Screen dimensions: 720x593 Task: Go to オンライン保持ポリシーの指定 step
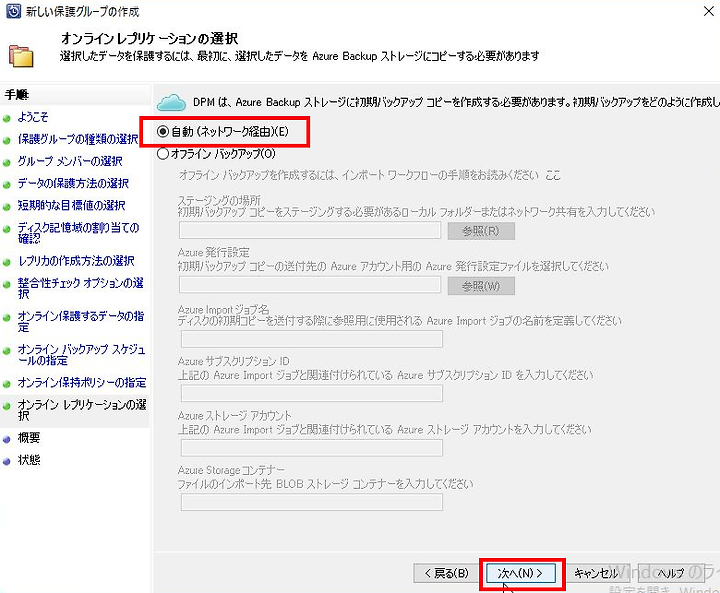coord(82,383)
